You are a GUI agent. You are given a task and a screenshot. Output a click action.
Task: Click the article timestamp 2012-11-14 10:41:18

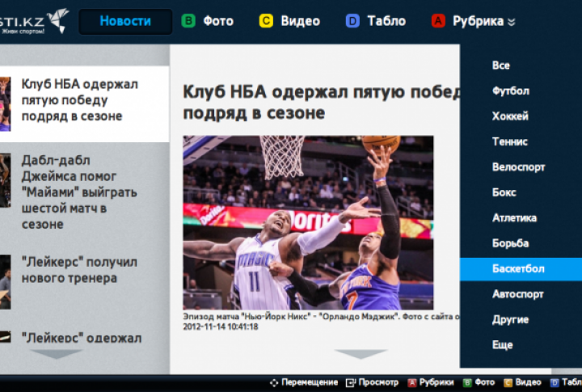[x=221, y=327]
